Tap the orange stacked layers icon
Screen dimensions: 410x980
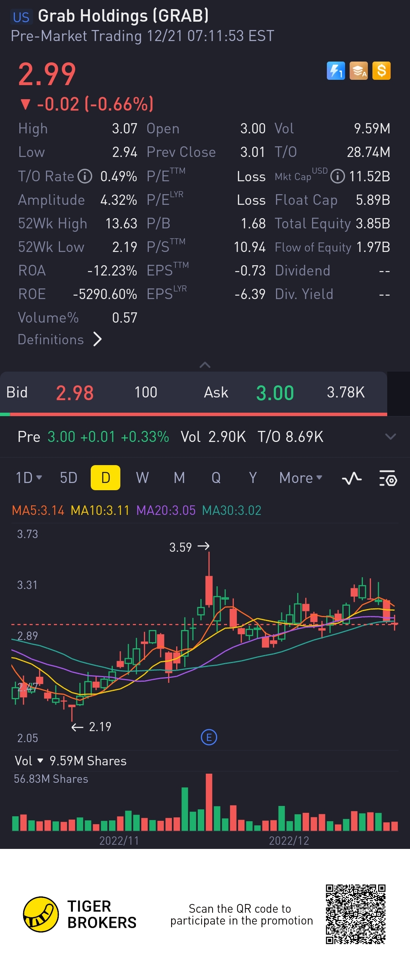[358, 71]
